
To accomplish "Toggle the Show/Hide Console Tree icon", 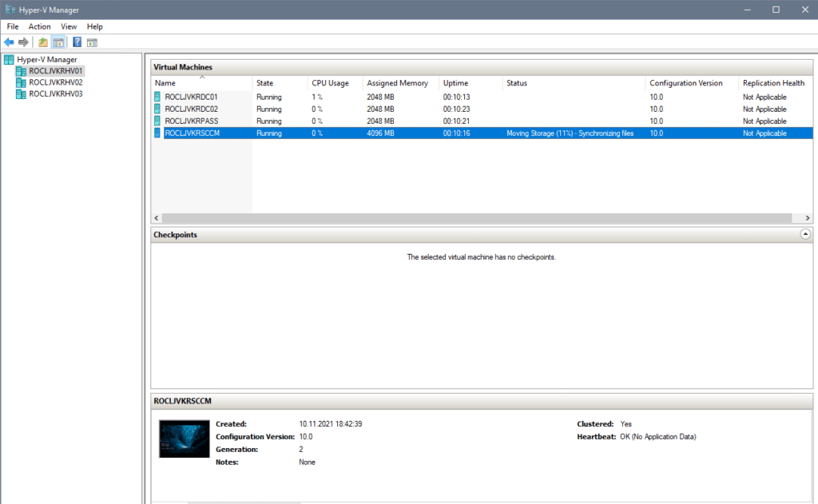I will [x=58, y=42].
